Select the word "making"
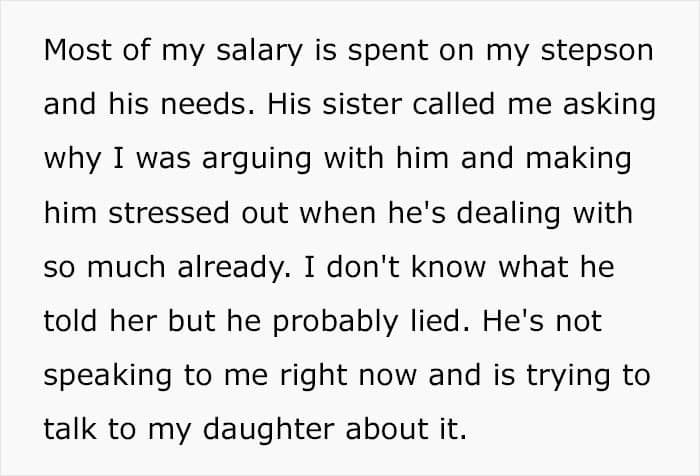 (x=579, y=160)
